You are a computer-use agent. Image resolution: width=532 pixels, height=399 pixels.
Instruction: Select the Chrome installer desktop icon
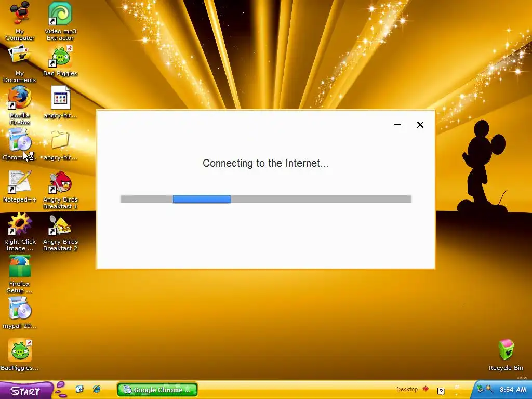click(20, 144)
